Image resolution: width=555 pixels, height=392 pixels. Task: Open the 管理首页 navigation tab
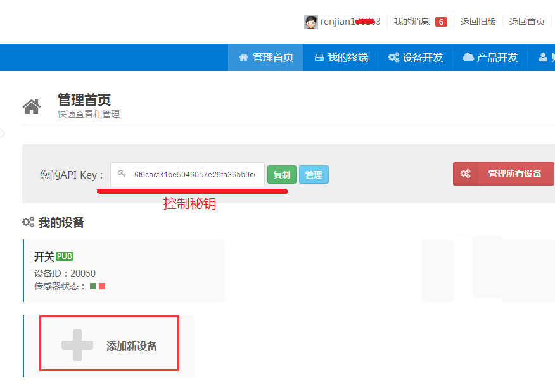point(266,58)
